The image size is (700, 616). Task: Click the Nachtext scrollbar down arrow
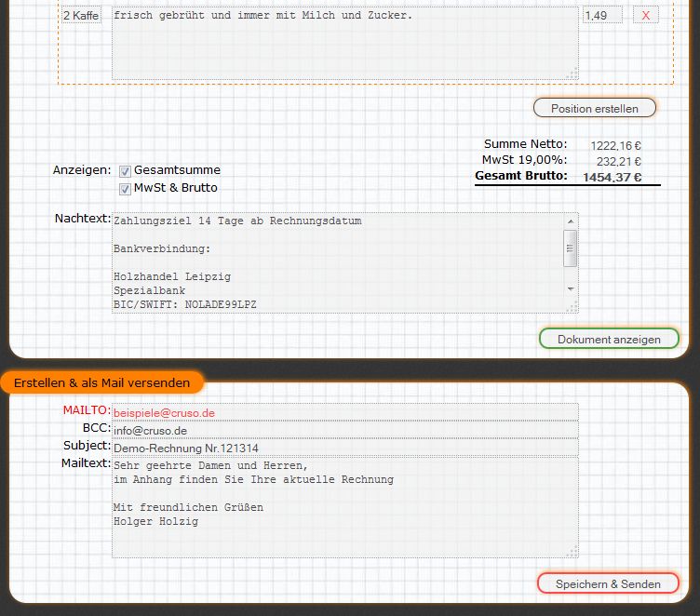tap(571, 289)
